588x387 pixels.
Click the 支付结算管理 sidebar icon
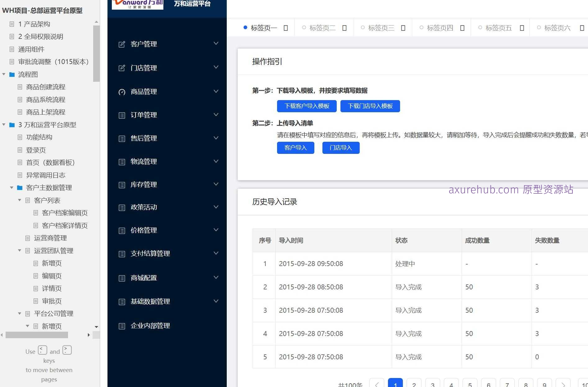coord(121,254)
